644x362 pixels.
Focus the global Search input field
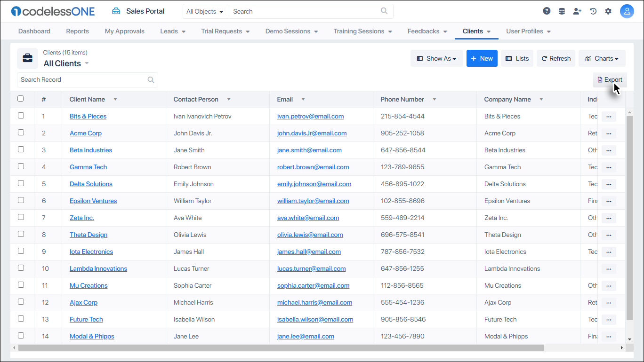pyautogui.click(x=311, y=11)
